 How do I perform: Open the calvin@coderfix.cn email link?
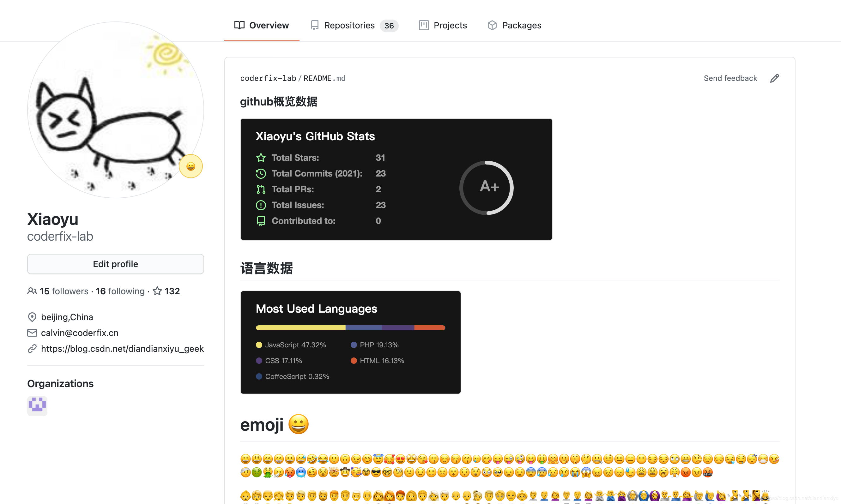(80, 333)
